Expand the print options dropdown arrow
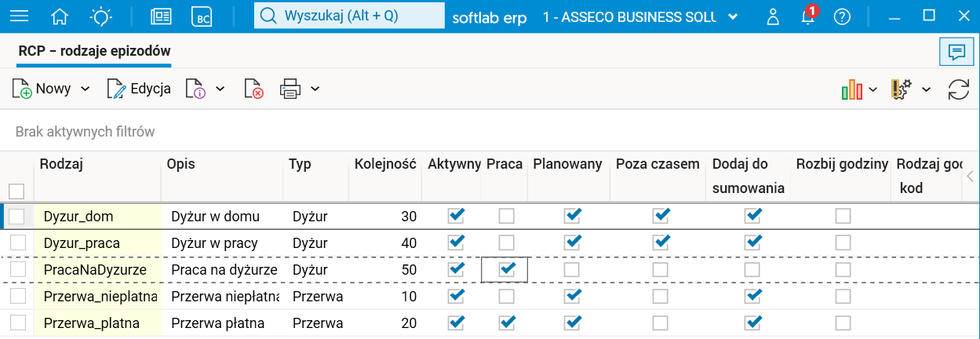Screen dimensions: 980x339 tap(315, 89)
